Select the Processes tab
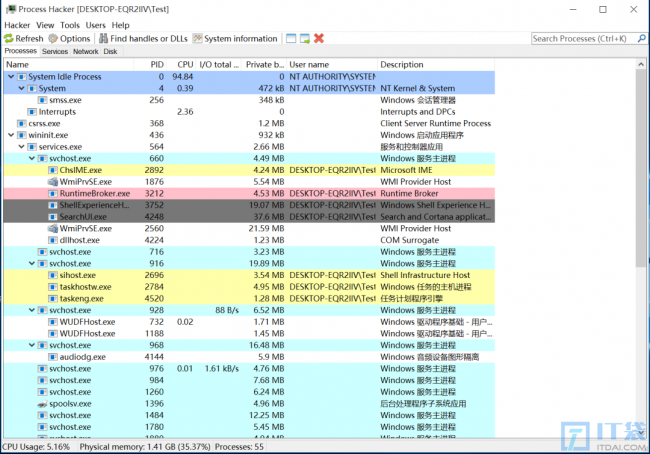This screenshot has width=650, height=454. pyautogui.click(x=21, y=51)
